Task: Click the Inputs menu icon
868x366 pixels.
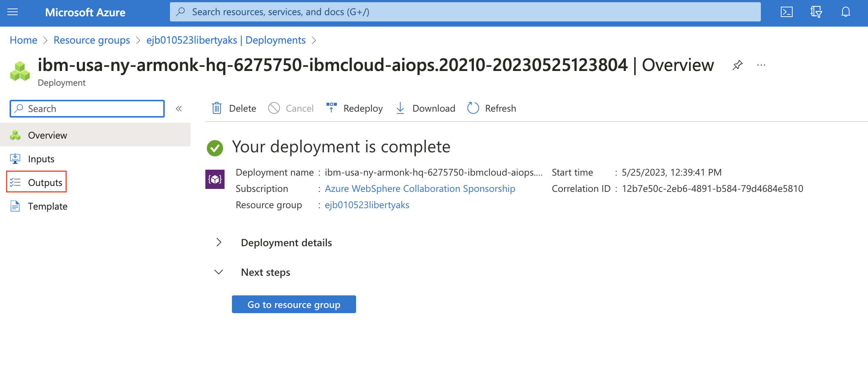Action: click(15, 159)
